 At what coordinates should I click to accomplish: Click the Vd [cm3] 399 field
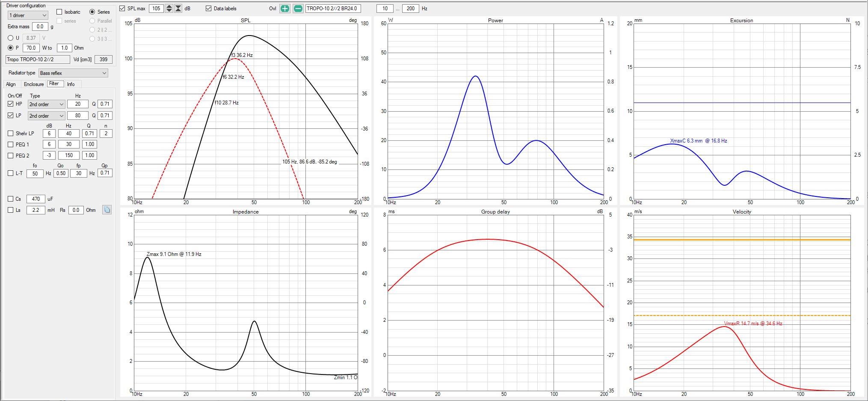pyautogui.click(x=104, y=59)
